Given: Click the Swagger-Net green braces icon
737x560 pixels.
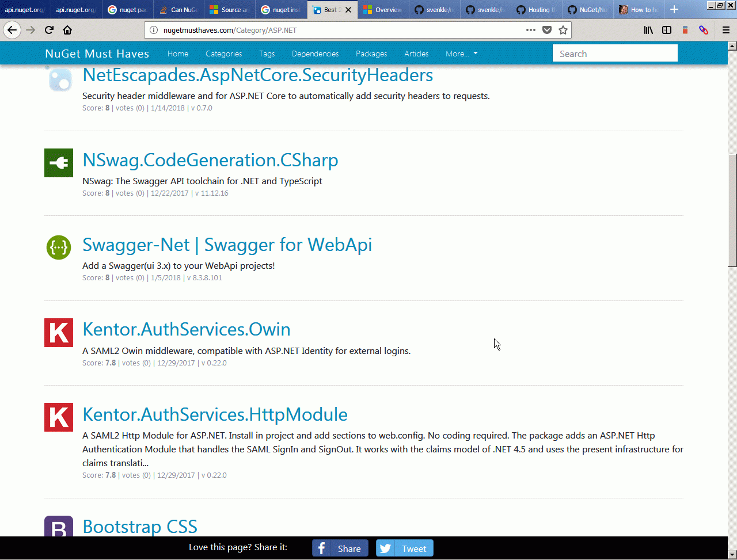Looking at the screenshot, I should pyautogui.click(x=59, y=247).
